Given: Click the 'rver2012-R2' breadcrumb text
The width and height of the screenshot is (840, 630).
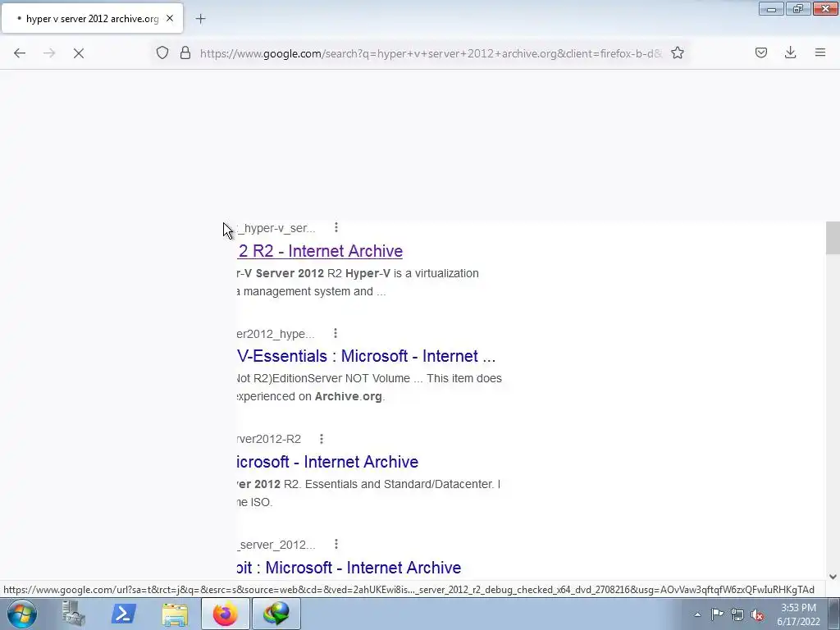Looking at the screenshot, I should click(269, 439).
